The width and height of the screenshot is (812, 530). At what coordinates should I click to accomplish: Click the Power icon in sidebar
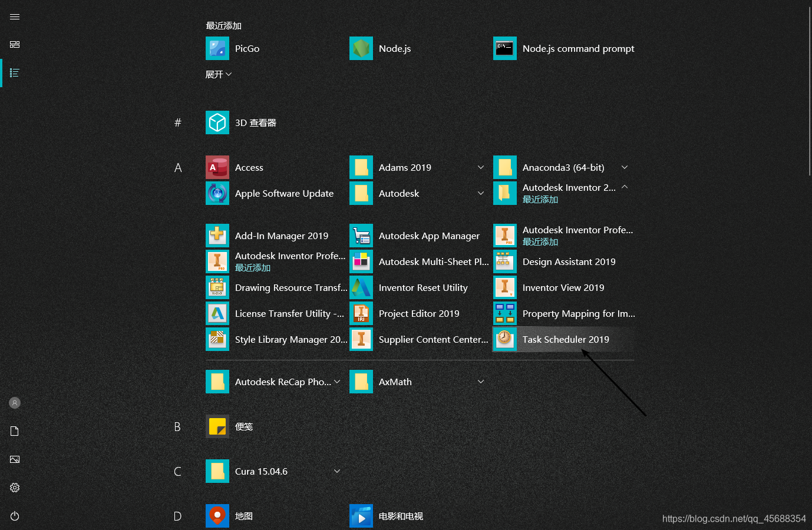(15, 516)
